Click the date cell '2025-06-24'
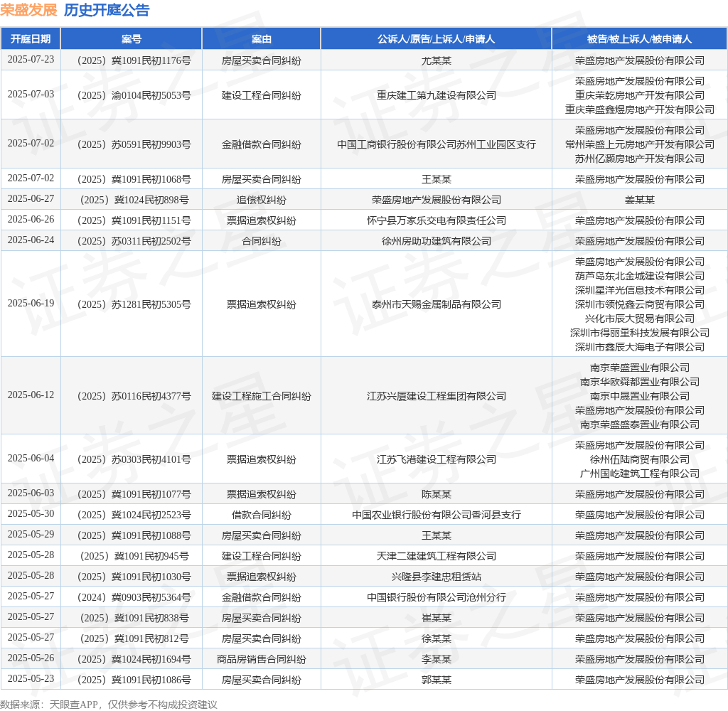Image resolution: width=728 pixels, height=711 pixels. [31, 240]
